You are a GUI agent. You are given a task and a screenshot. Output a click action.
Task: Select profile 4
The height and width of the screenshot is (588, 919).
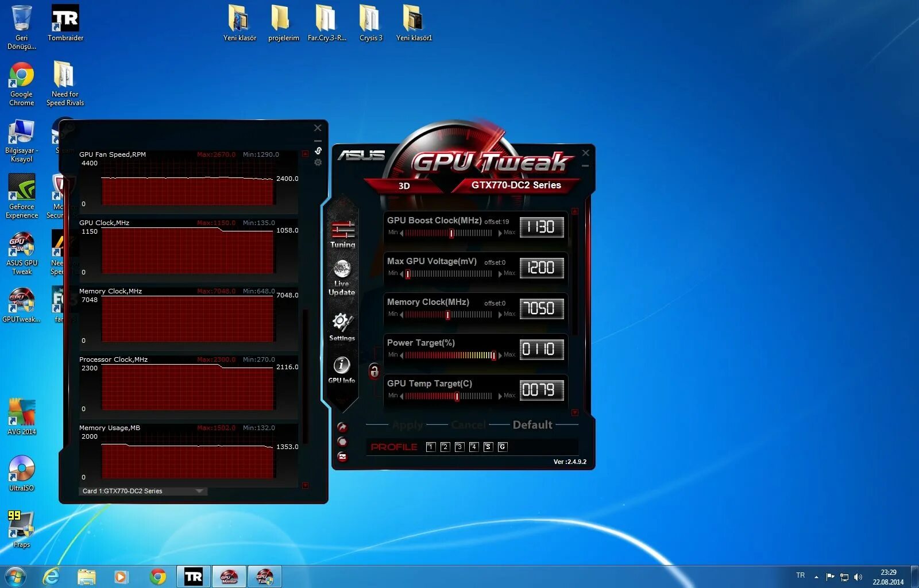pos(474,447)
